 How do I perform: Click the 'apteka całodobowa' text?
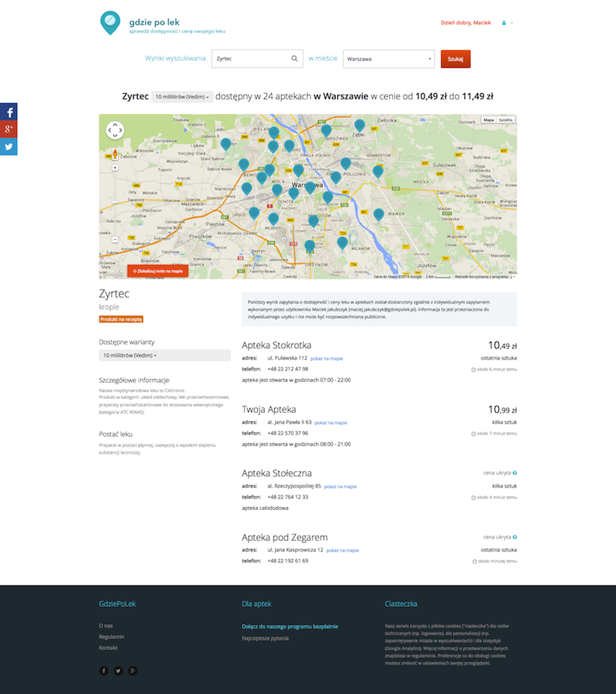click(x=265, y=508)
